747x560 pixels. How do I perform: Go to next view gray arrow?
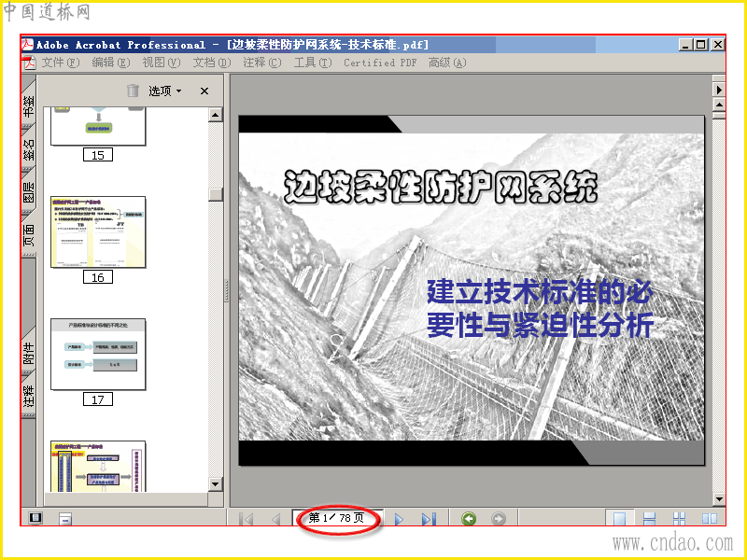[499, 519]
